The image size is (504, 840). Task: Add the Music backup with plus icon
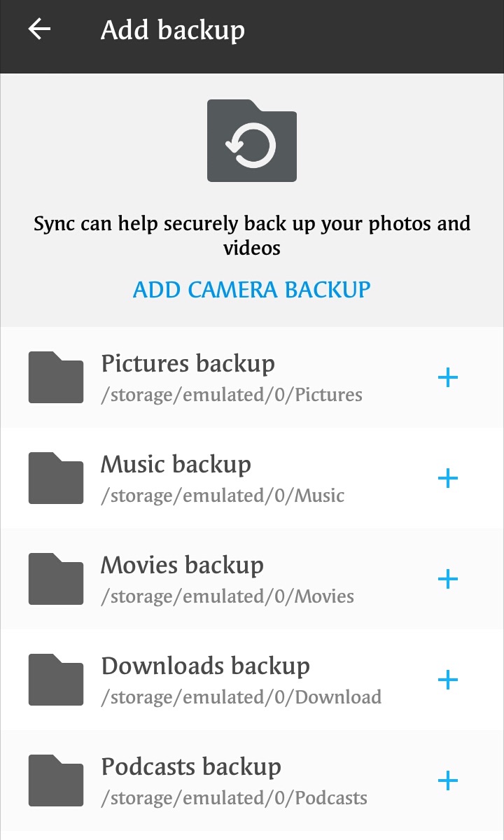(447, 479)
